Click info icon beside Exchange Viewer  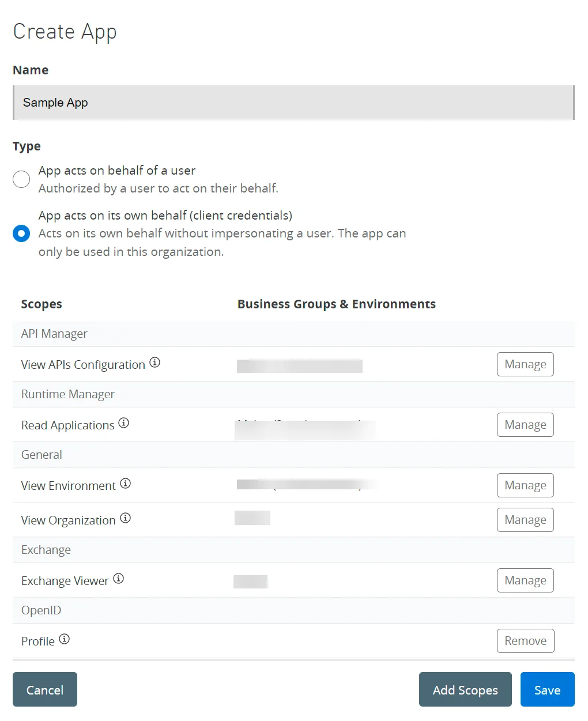point(118,579)
